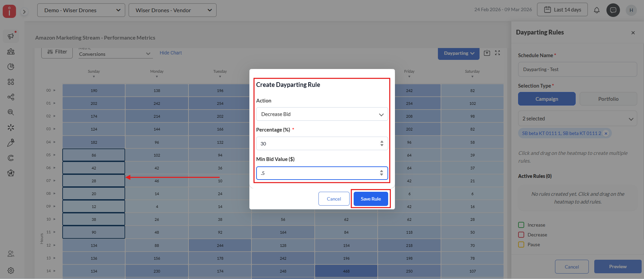Open the Action dropdown showing Decrease Bid

(322, 114)
